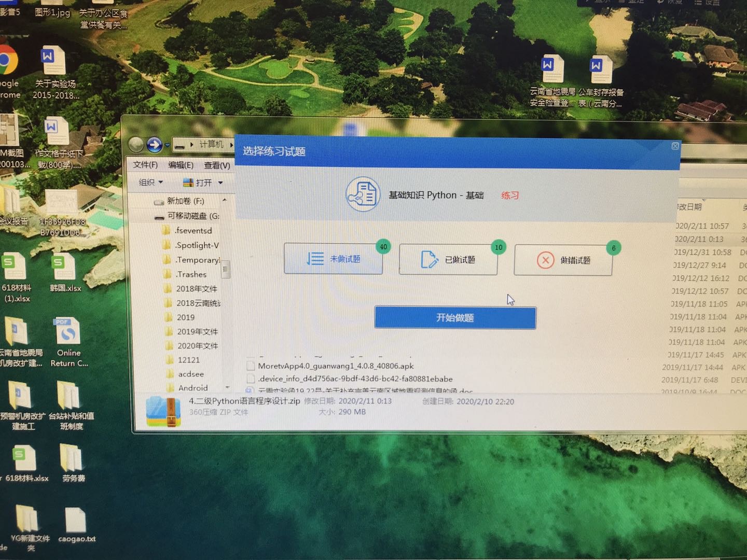This screenshot has height=560, width=747.
Task: Select 可移动磁盘 (G:) in the folder tree
Action: (187, 216)
